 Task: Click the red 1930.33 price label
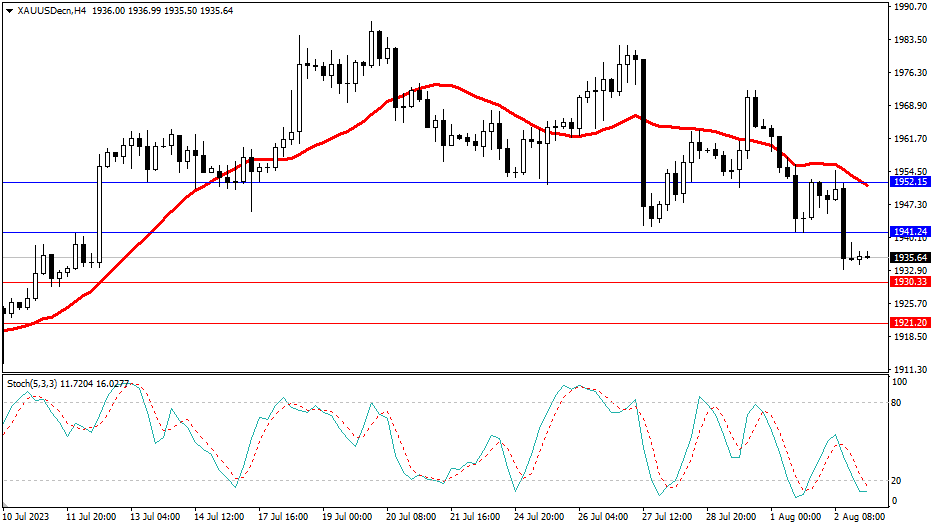click(x=910, y=283)
